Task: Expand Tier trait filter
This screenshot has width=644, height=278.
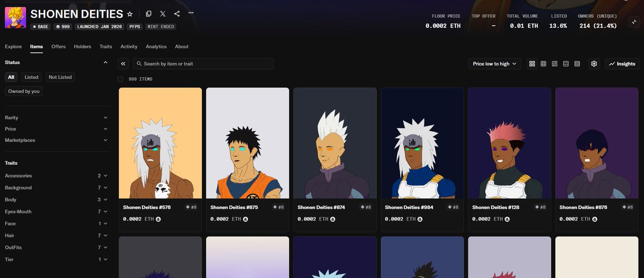Action: [56, 259]
